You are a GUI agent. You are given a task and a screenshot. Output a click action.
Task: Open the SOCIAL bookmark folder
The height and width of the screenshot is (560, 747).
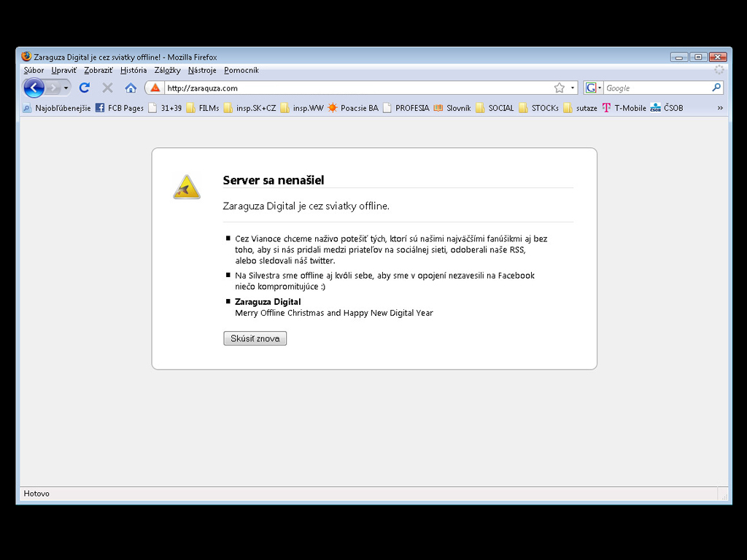click(x=495, y=108)
